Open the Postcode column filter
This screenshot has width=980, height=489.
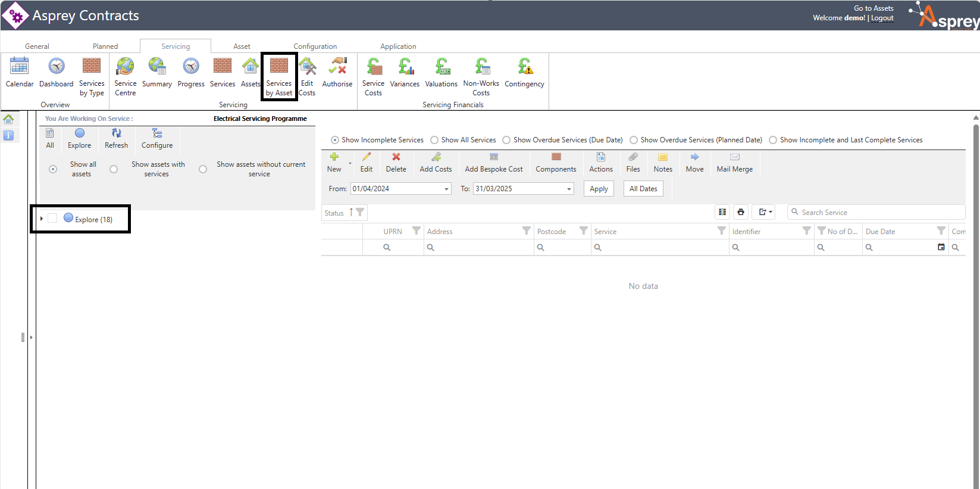(x=584, y=231)
